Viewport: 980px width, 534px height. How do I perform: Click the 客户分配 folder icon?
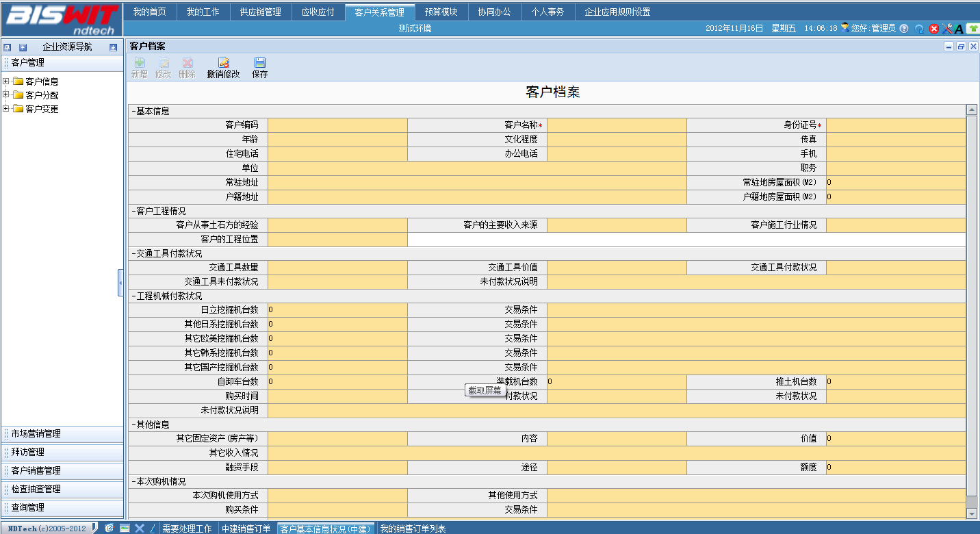[18, 95]
